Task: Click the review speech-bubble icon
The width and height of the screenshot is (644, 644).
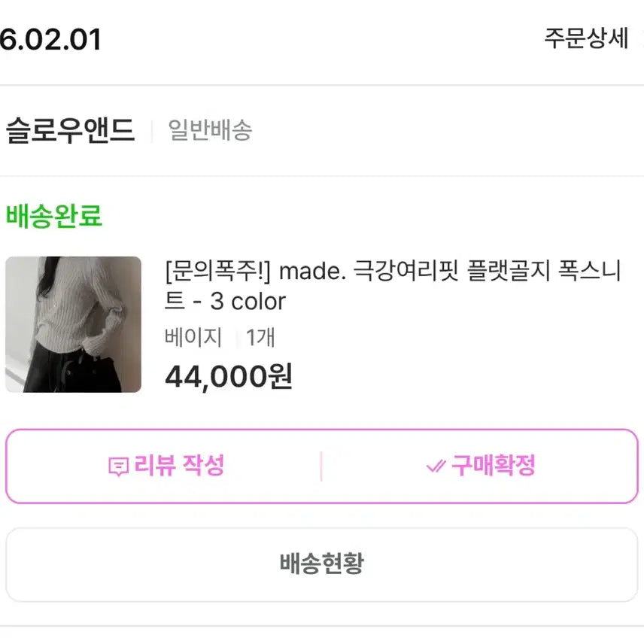Action: (x=118, y=466)
